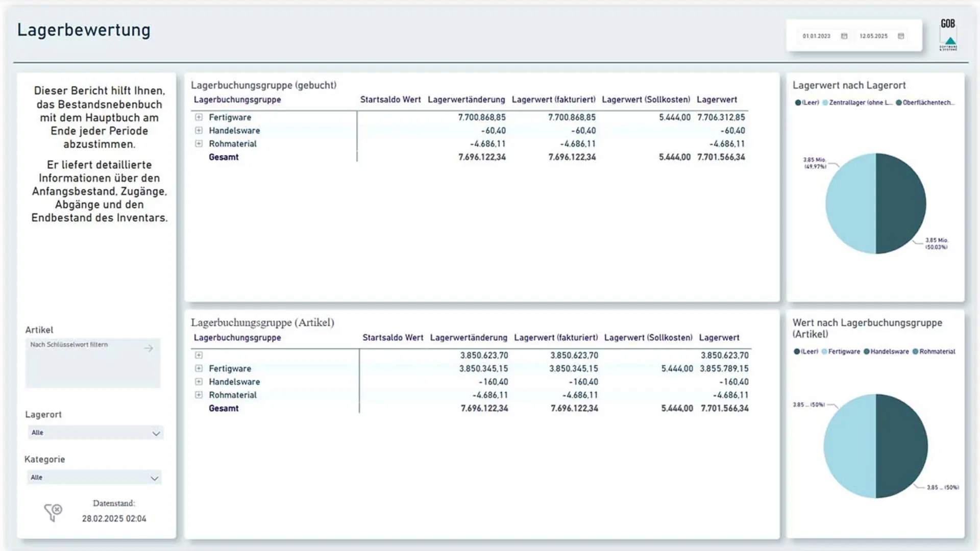Click the Gesamt row in Artikel table
The image size is (980, 551).
[x=471, y=408]
